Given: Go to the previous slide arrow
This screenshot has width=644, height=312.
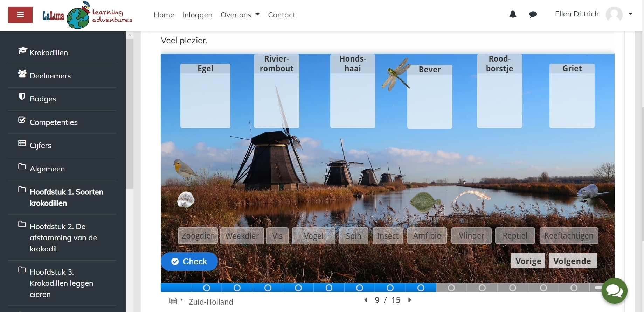Looking at the screenshot, I should [x=366, y=300].
